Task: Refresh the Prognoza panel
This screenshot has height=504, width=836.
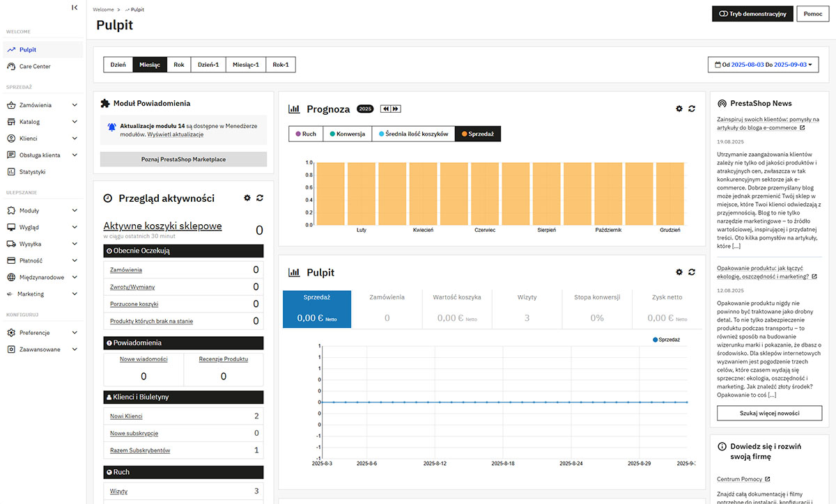Action: pyautogui.click(x=692, y=109)
